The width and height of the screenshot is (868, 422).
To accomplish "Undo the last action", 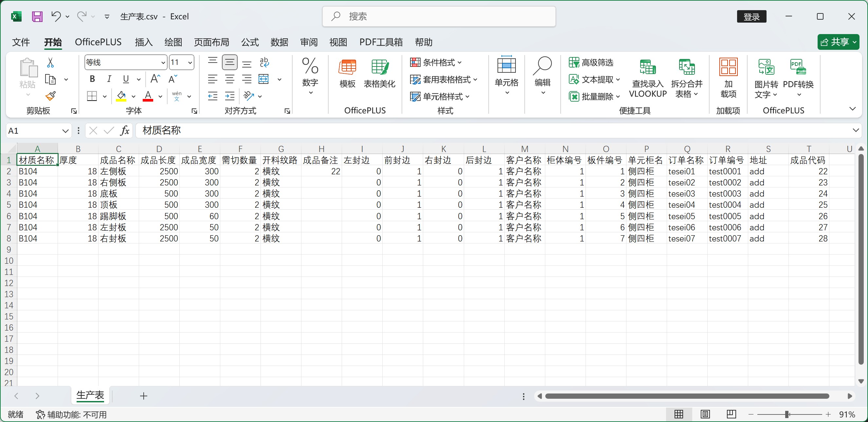I will tap(56, 16).
